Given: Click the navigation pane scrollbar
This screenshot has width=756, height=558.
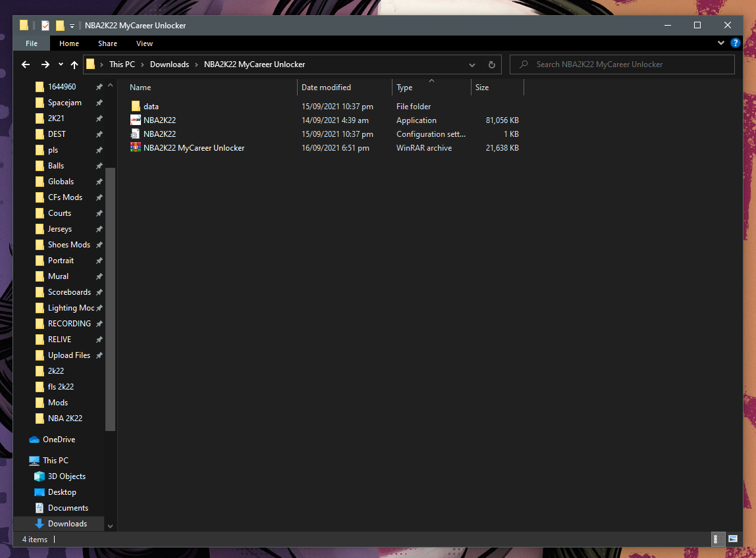Looking at the screenshot, I should [x=110, y=299].
